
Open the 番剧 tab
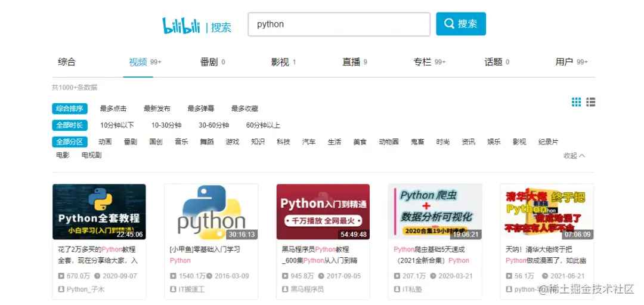[x=212, y=62]
